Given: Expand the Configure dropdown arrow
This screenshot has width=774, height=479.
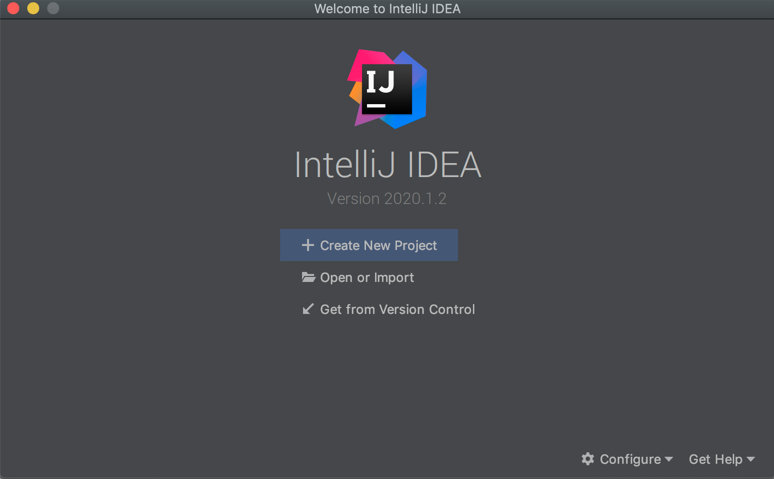Looking at the screenshot, I should [668, 460].
